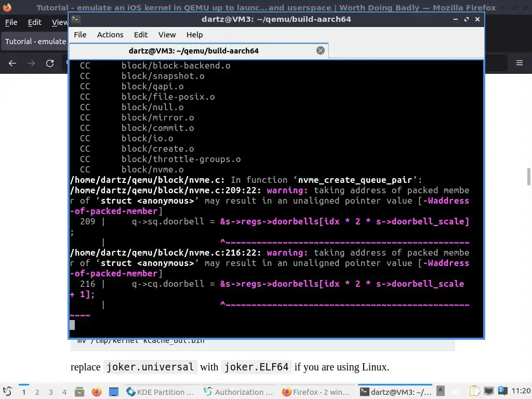Select the dartz@VM3 terminal tab

198,51
